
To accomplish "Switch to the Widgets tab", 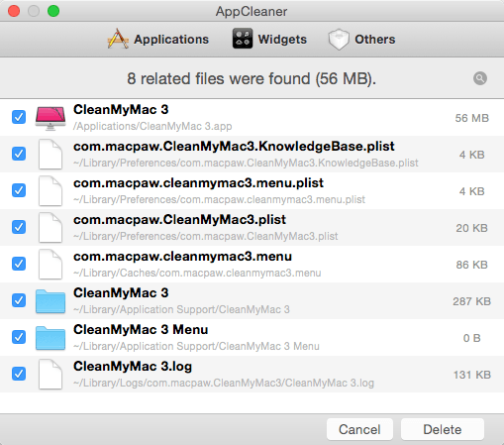I will click(269, 39).
